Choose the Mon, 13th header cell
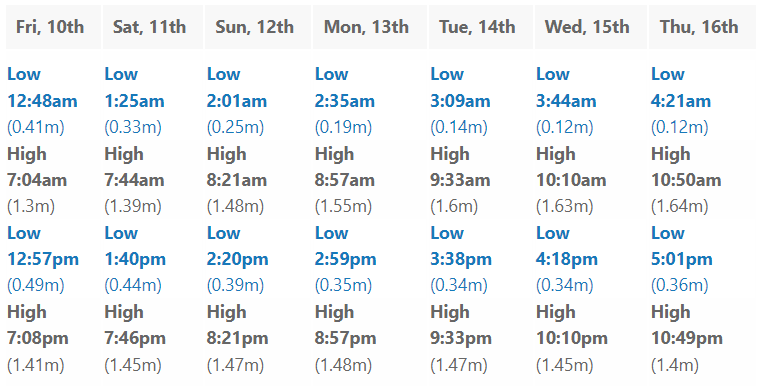Viewport: 760px width, 387px height. [x=370, y=27]
